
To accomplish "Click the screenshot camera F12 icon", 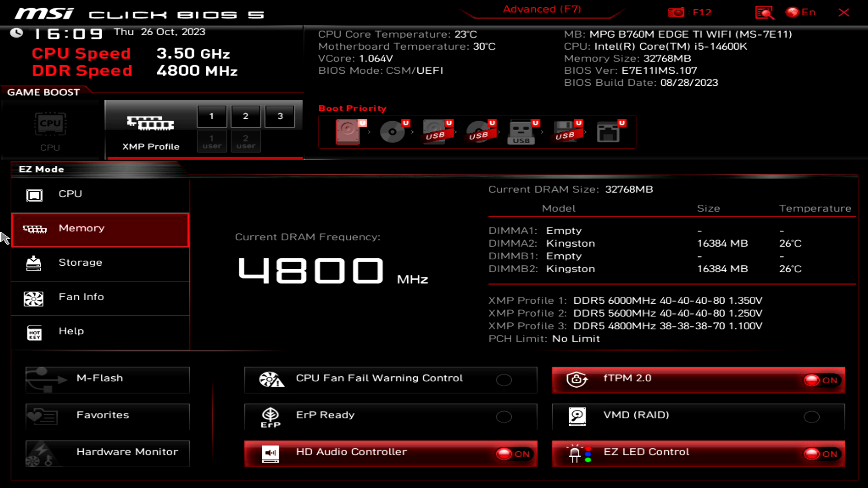I will pos(676,13).
